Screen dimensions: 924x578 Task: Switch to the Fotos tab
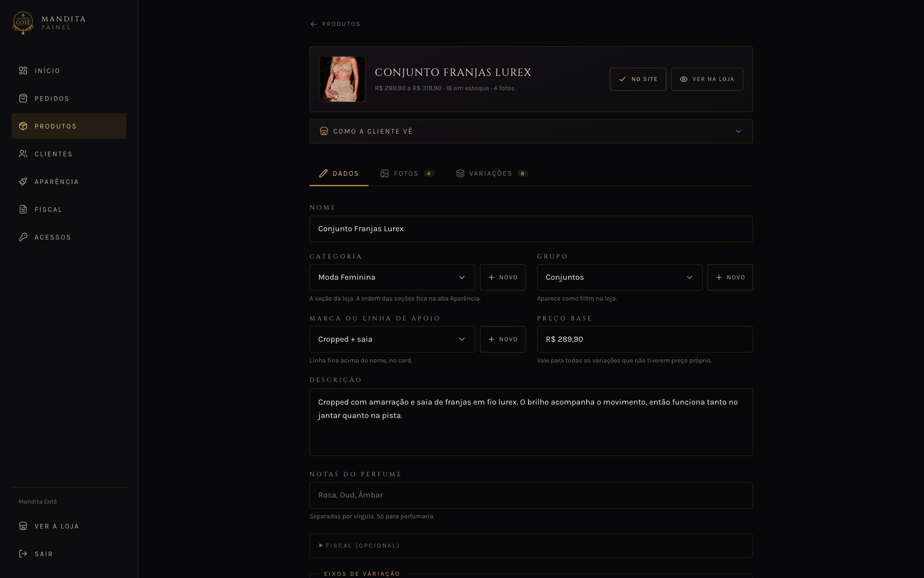[407, 173]
